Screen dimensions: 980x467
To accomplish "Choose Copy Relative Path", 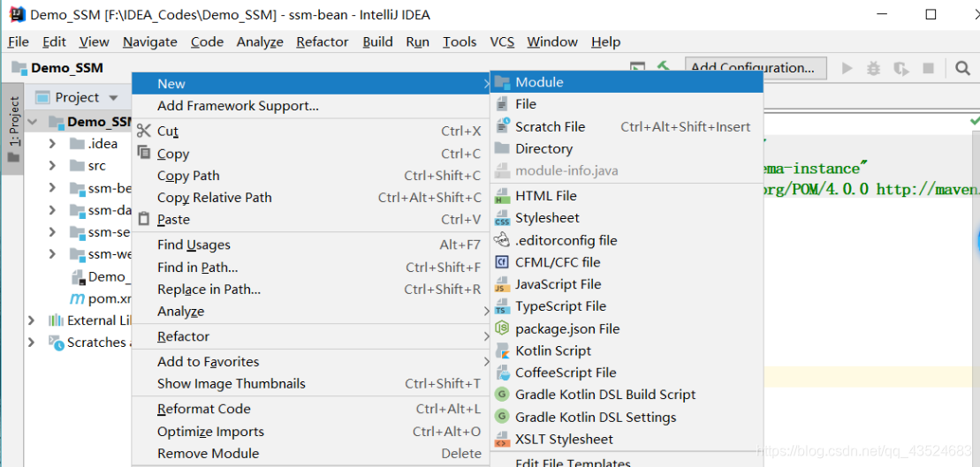I will click(311, 197).
